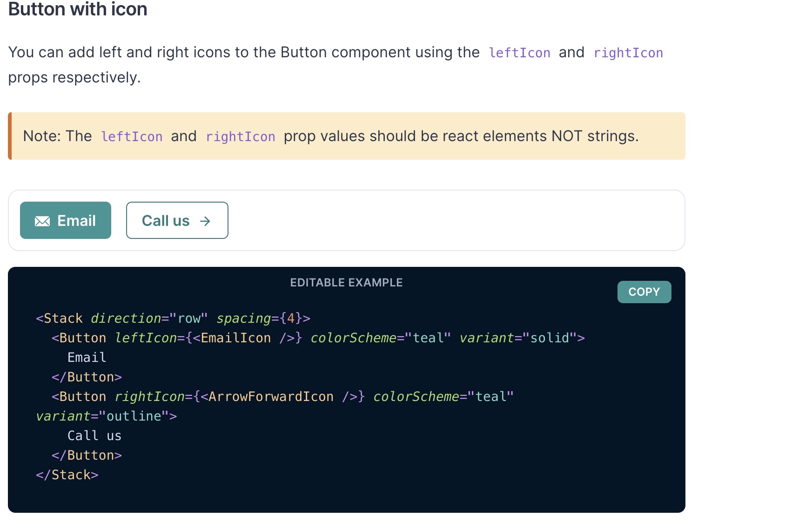The image size is (812, 530).
Task: Click leftIcon inside the yellow note
Action: pyautogui.click(x=132, y=137)
